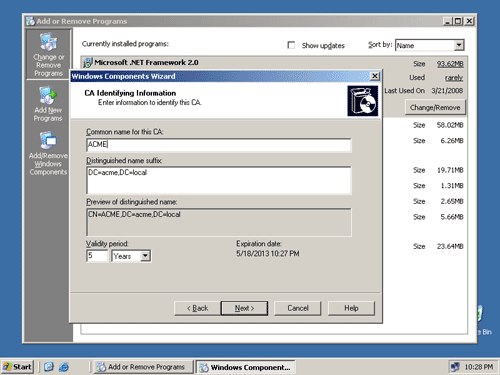Click the wizard CD box icon
The image size is (500, 375).
(x=363, y=101)
